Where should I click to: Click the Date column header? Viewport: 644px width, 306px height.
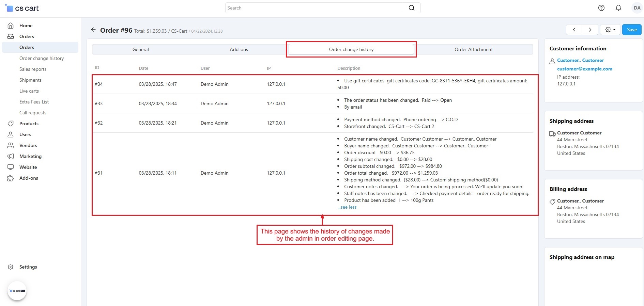pos(143,68)
